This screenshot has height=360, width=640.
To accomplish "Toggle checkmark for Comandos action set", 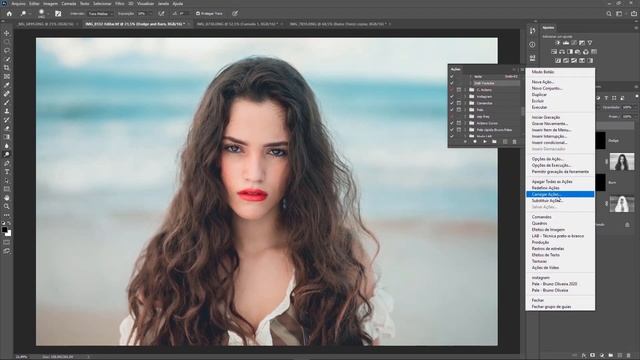I will click(452, 103).
